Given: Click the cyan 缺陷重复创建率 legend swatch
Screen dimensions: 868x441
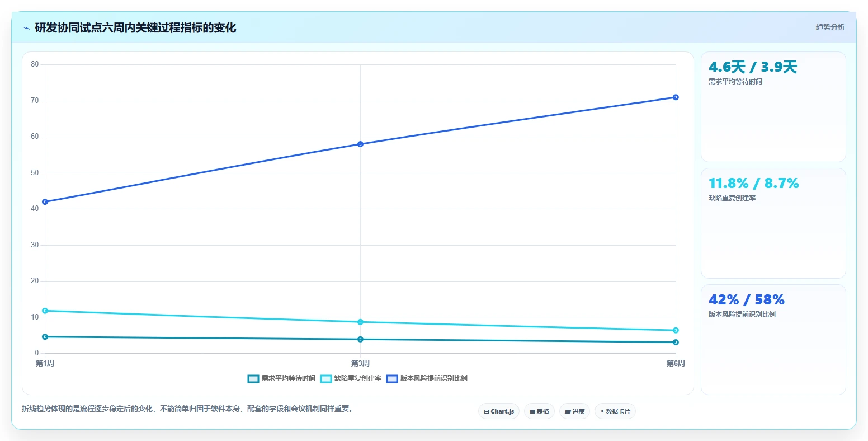Looking at the screenshot, I should click(326, 379).
